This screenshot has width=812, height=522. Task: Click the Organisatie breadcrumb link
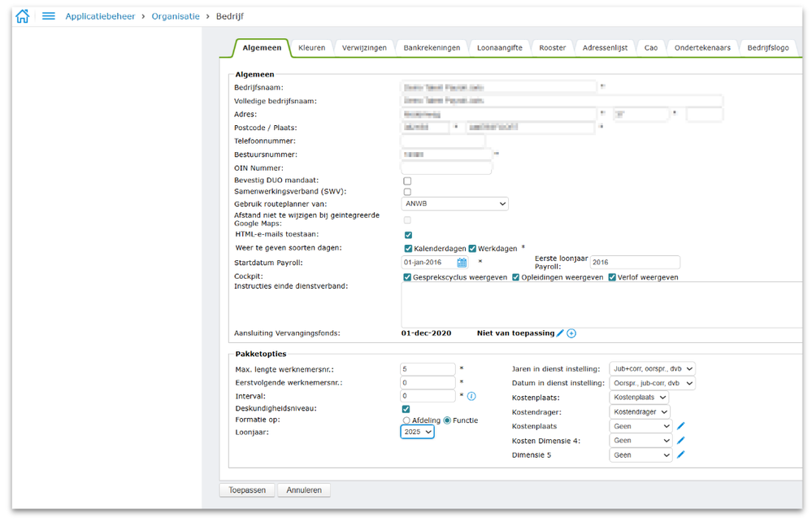[175, 16]
